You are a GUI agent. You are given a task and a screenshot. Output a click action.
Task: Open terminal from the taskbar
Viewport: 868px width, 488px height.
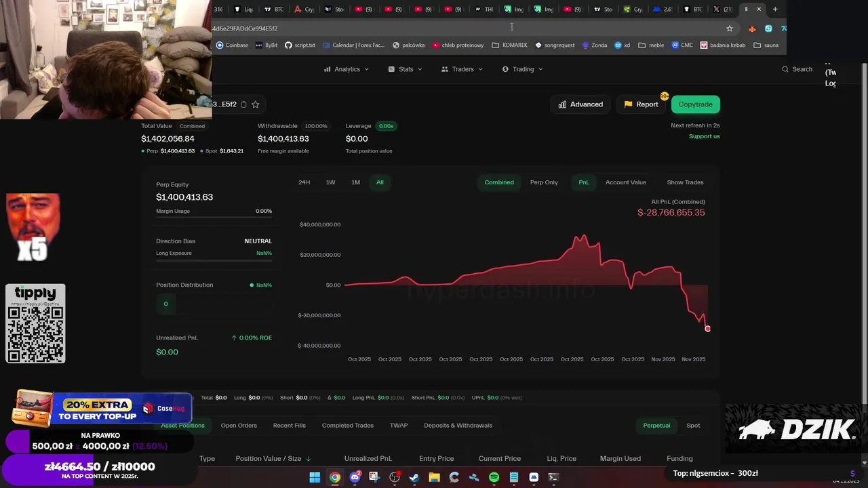[x=553, y=477]
